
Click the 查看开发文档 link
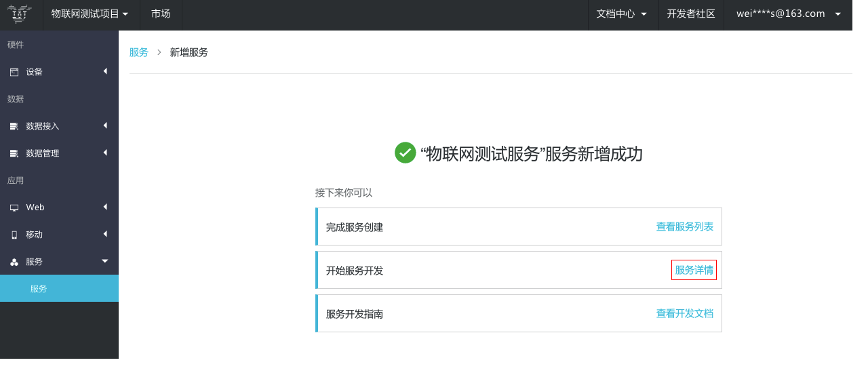pos(685,313)
